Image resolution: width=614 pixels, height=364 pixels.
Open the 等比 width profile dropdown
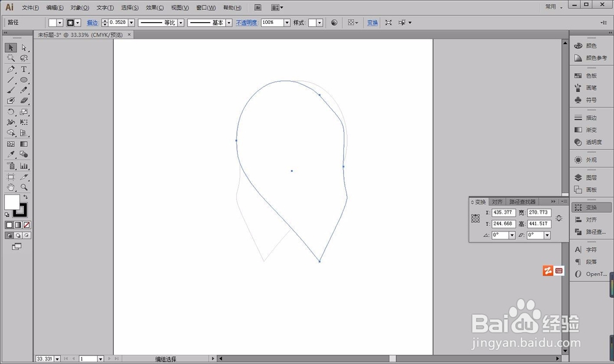tap(181, 23)
